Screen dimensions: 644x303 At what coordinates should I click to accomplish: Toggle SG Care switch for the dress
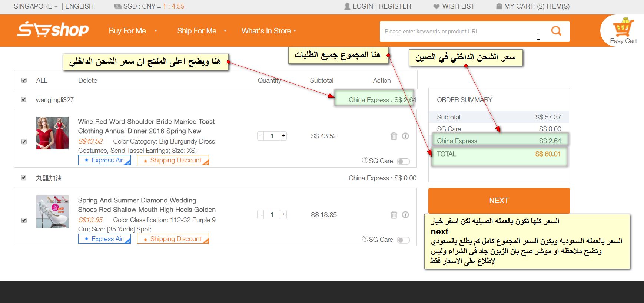coord(403,161)
